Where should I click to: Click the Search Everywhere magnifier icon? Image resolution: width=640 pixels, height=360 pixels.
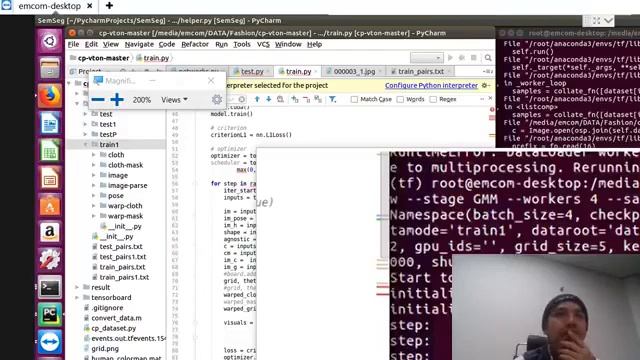tap(488, 58)
